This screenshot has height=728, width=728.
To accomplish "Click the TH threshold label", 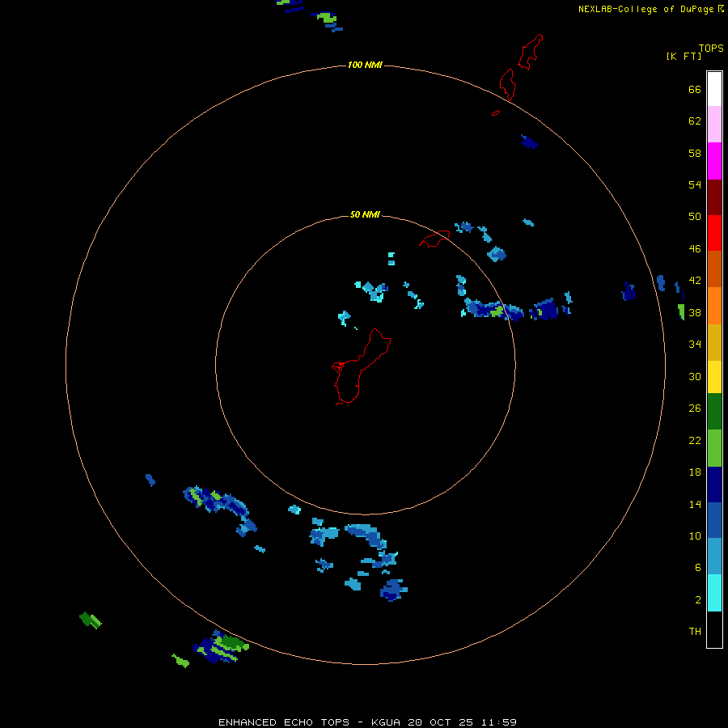I will tap(695, 631).
